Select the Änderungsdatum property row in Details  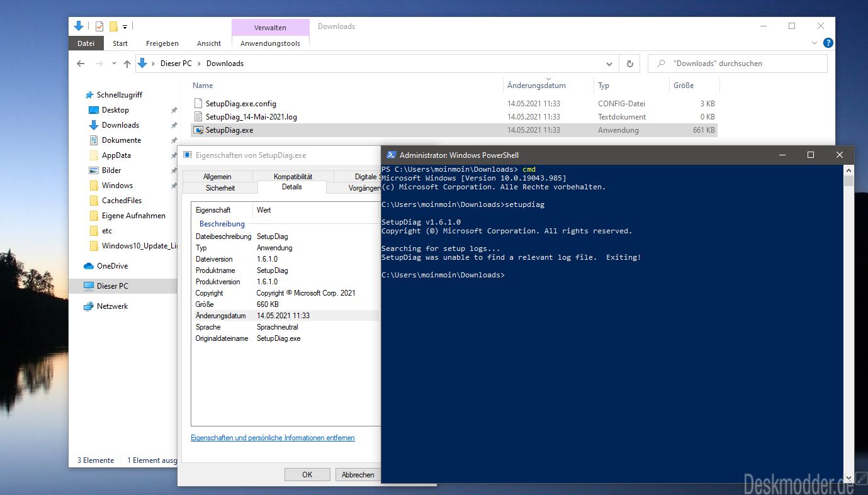[x=285, y=316]
